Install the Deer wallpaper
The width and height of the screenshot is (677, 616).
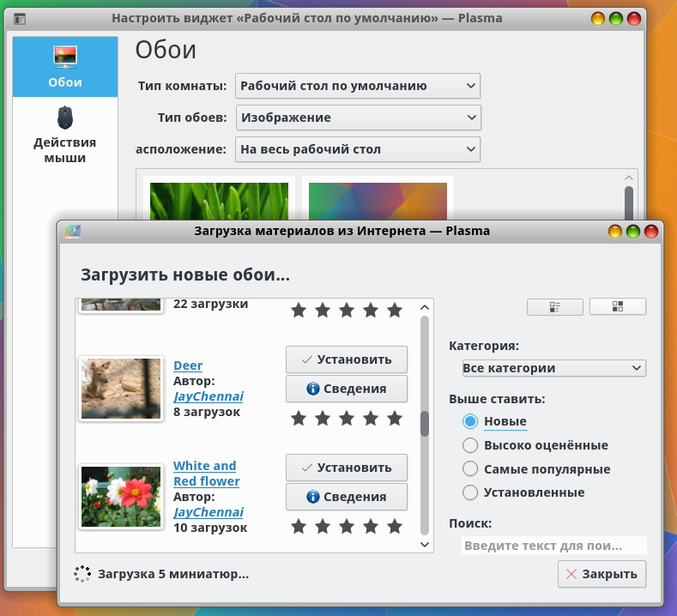[347, 359]
